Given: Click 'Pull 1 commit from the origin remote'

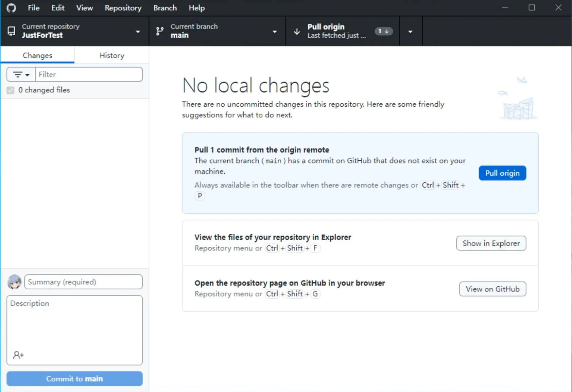Looking at the screenshot, I should click(x=262, y=150).
